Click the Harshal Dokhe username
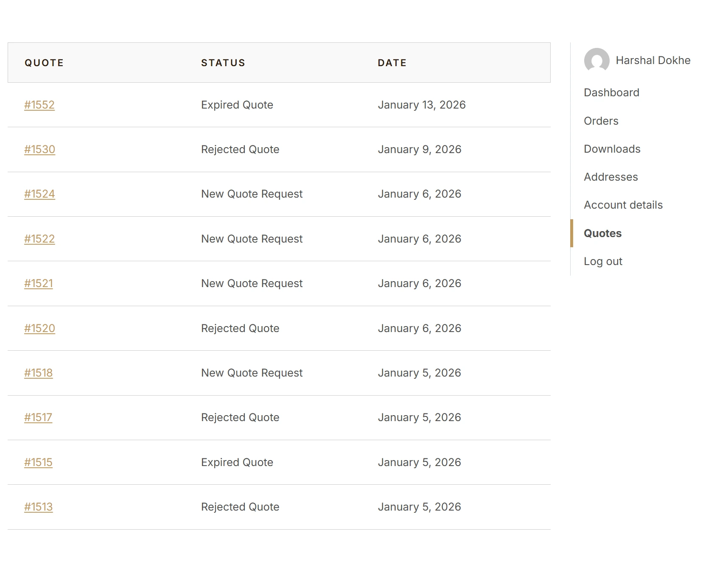Viewport: 728px width, 564px height. (653, 60)
